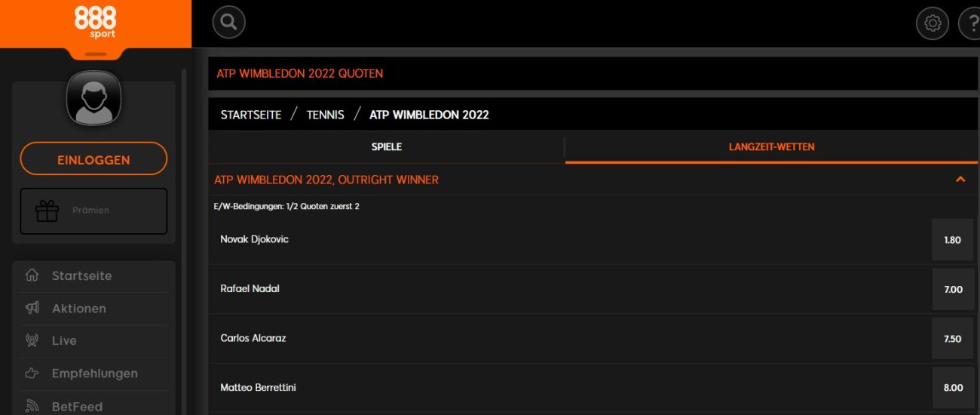Open Empfehlungen thumbs-up item
The height and width of the screenshot is (415, 980).
tap(93, 373)
